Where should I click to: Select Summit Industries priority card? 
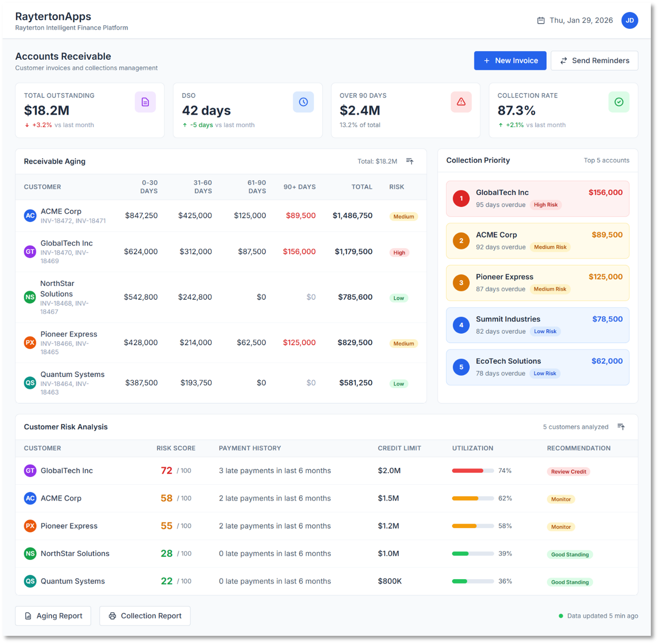pyautogui.click(x=537, y=325)
